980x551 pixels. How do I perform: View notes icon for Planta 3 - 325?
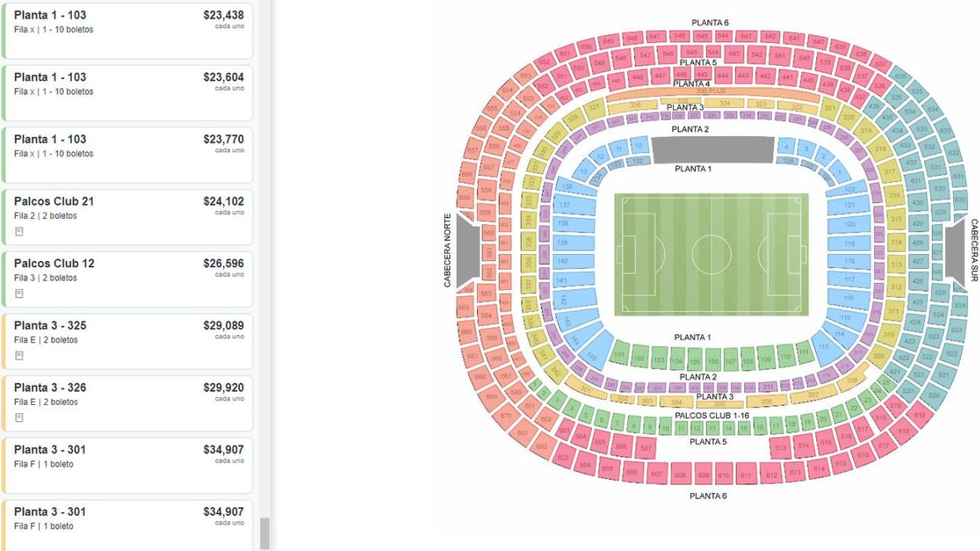tap(19, 355)
